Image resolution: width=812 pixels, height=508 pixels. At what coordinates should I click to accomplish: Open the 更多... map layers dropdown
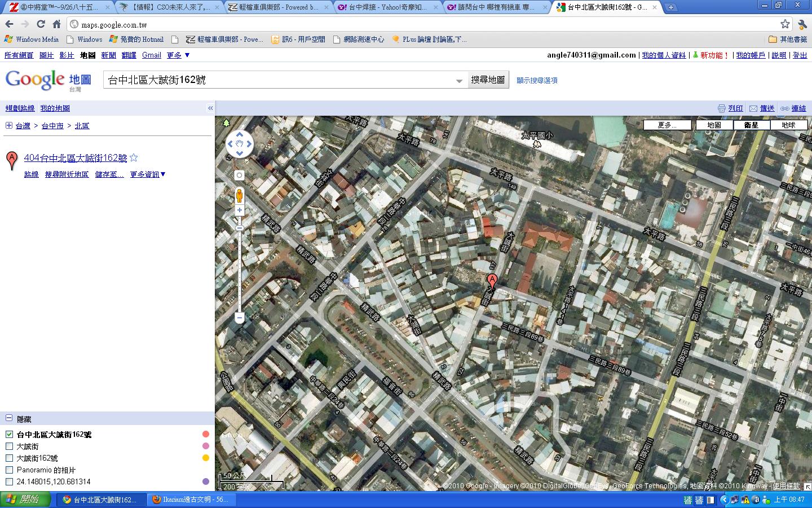[668, 125]
